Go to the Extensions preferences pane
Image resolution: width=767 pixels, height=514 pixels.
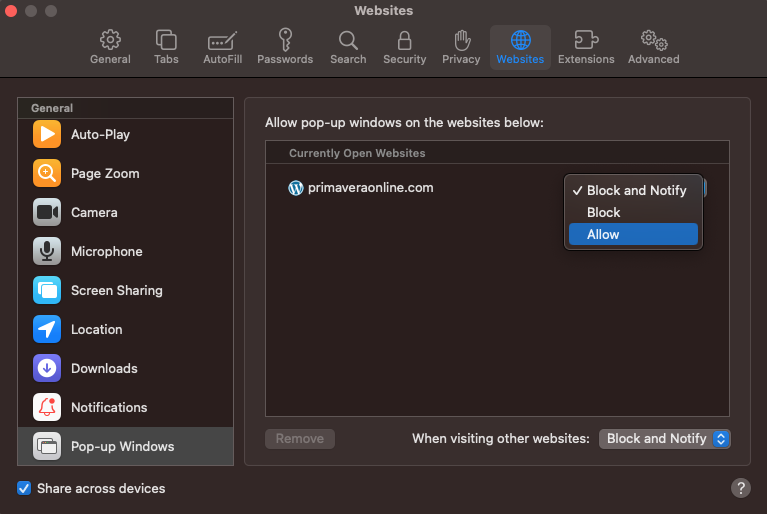coord(586,47)
